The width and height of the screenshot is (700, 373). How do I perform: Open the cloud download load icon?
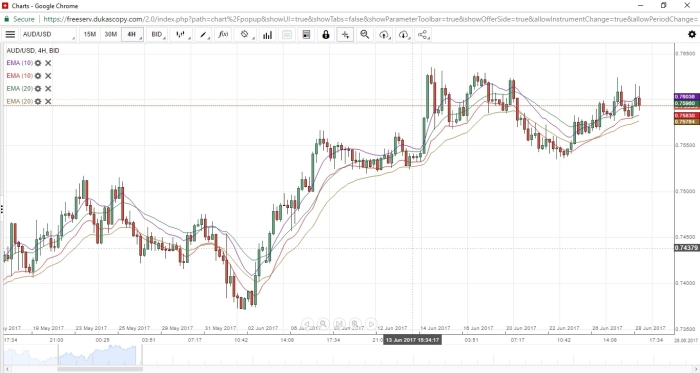pos(404,34)
